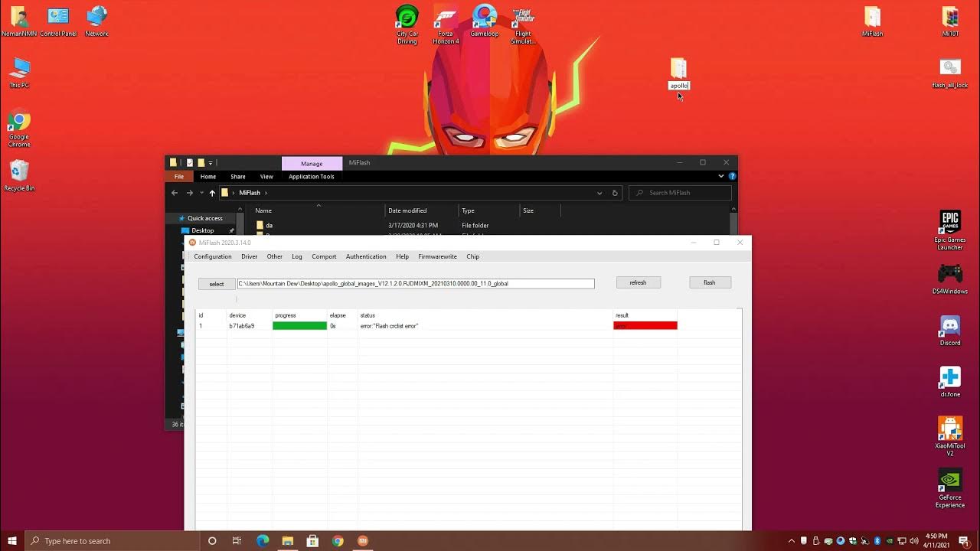Image resolution: width=980 pixels, height=551 pixels.
Task: Click the Bluetooth system tray icon
Action: coord(877,541)
